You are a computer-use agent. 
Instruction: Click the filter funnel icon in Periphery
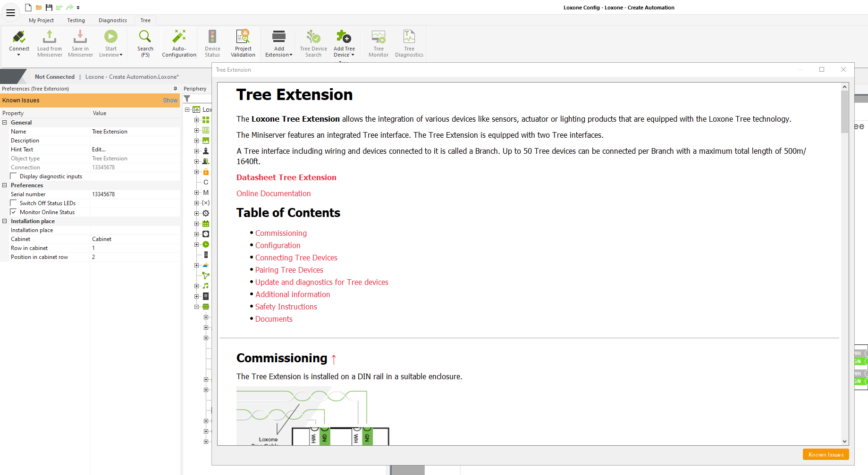tap(187, 99)
